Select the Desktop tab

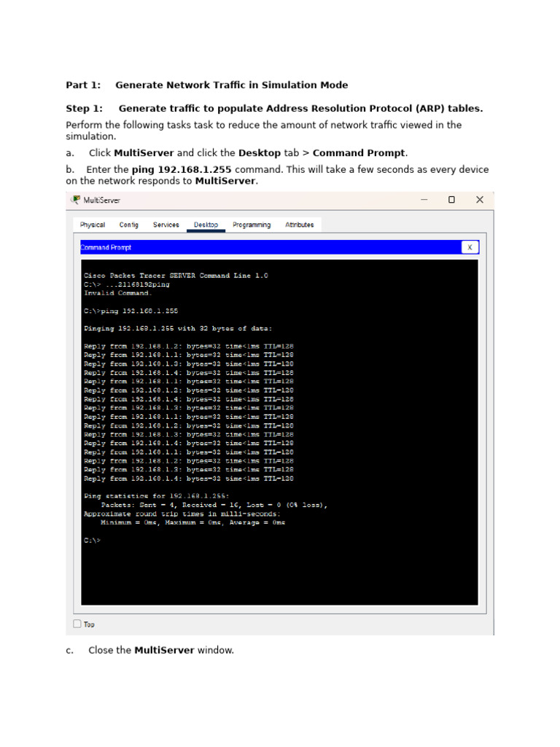(206, 225)
